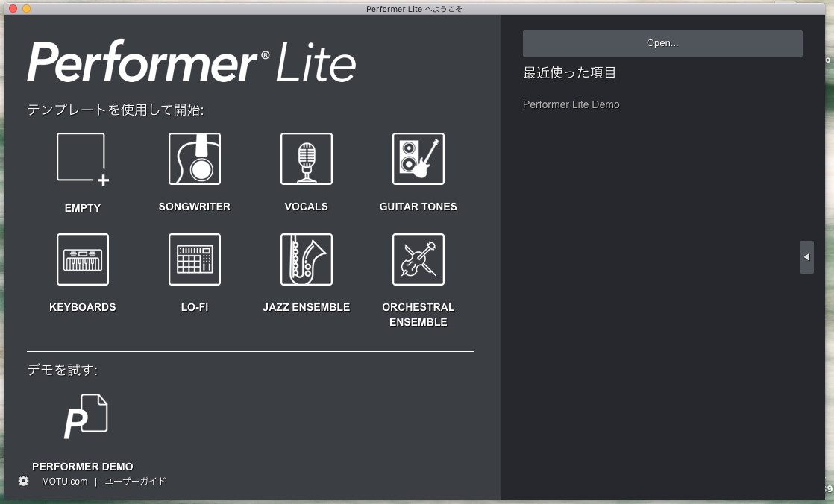This screenshot has width=834, height=504.
Task: Visit the MOTU.com link
Action: pos(64,481)
